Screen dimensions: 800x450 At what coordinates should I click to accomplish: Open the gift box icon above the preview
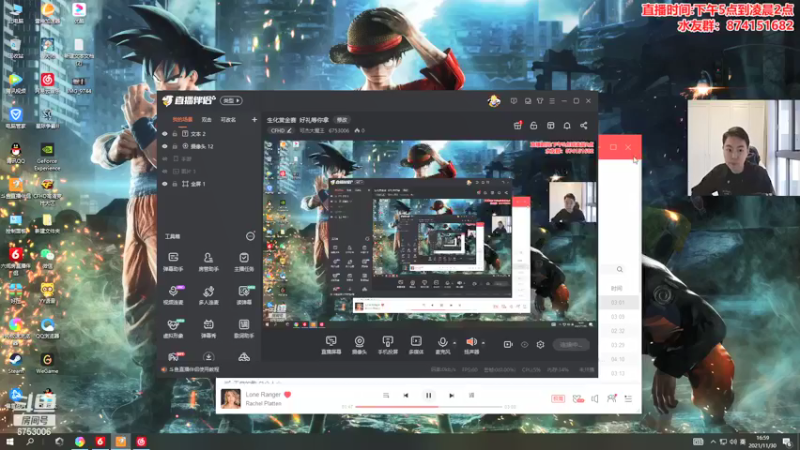pos(517,126)
